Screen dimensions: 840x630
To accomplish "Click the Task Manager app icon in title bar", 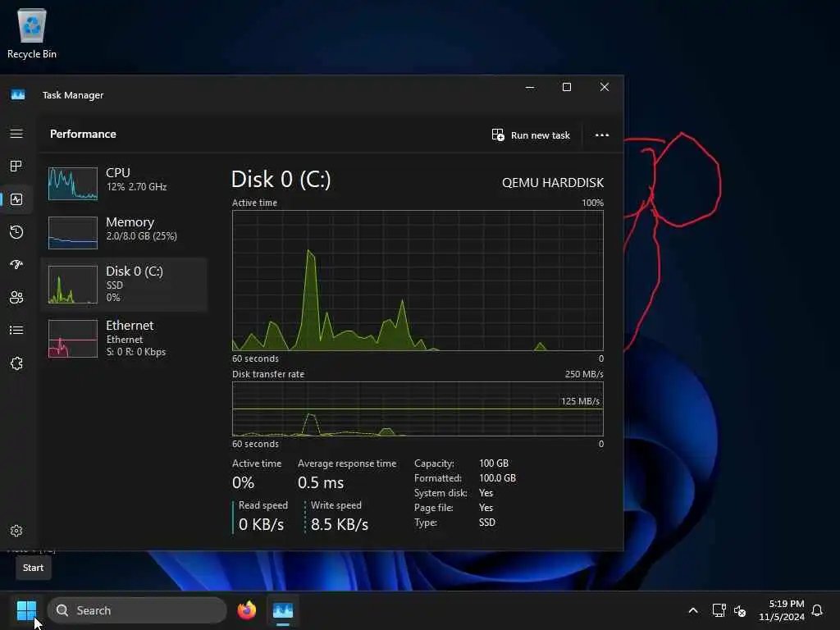I will tap(18, 95).
